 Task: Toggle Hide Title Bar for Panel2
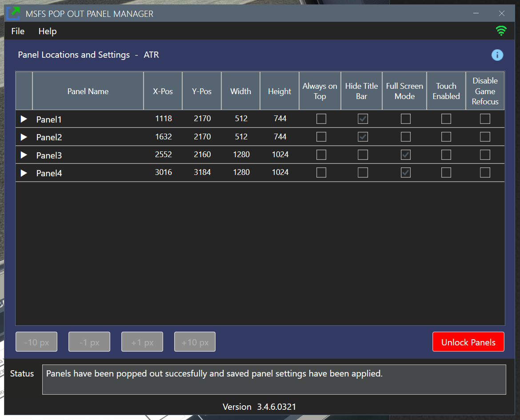pos(363,137)
